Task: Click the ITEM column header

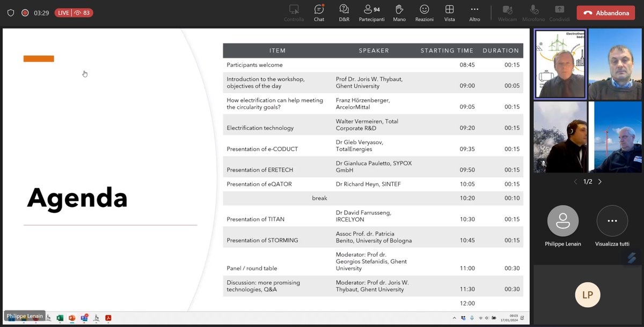Action: (277, 50)
